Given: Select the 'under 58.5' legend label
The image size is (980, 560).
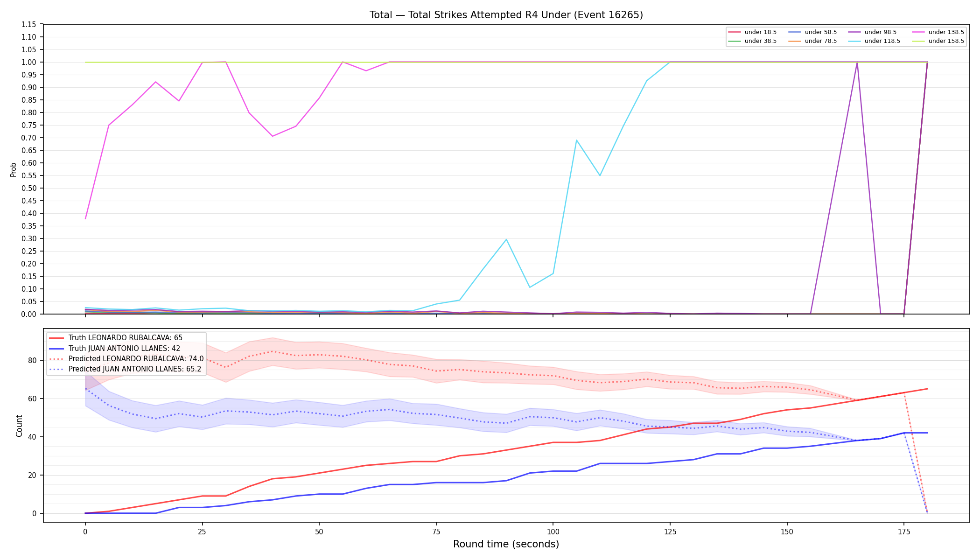Looking at the screenshot, I should 821,32.
